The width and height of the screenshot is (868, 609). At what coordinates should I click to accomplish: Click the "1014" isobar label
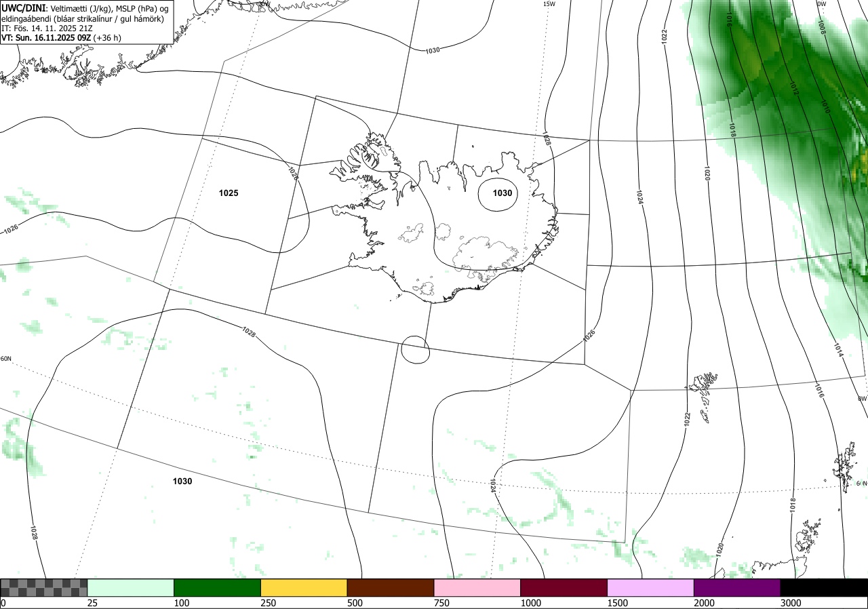coord(838,351)
